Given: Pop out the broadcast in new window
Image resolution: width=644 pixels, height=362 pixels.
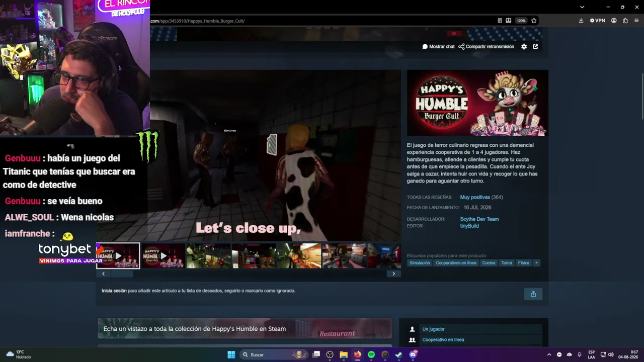Looking at the screenshot, I should (535, 46).
